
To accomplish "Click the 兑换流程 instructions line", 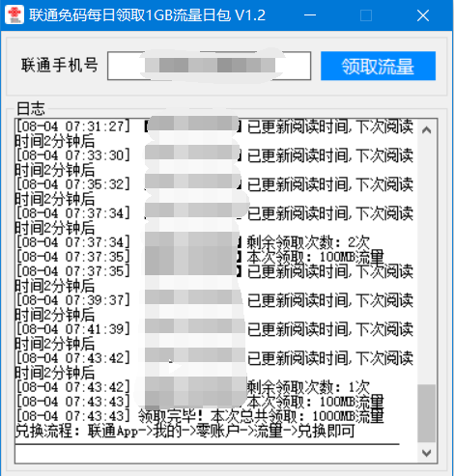I will (x=185, y=431).
